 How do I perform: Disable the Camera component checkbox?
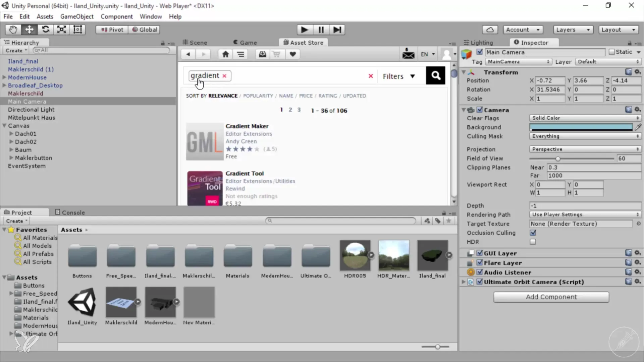[x=480, y=110]
